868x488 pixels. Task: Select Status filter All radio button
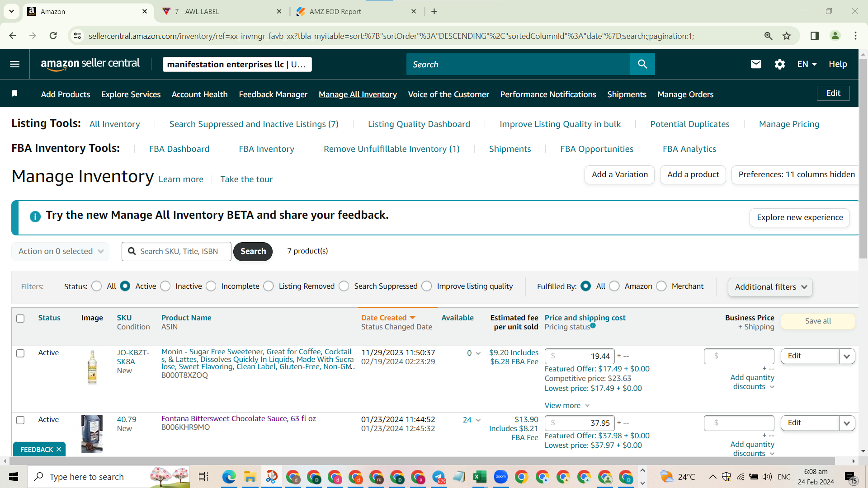pyautogui.click(x=96, y=286)
